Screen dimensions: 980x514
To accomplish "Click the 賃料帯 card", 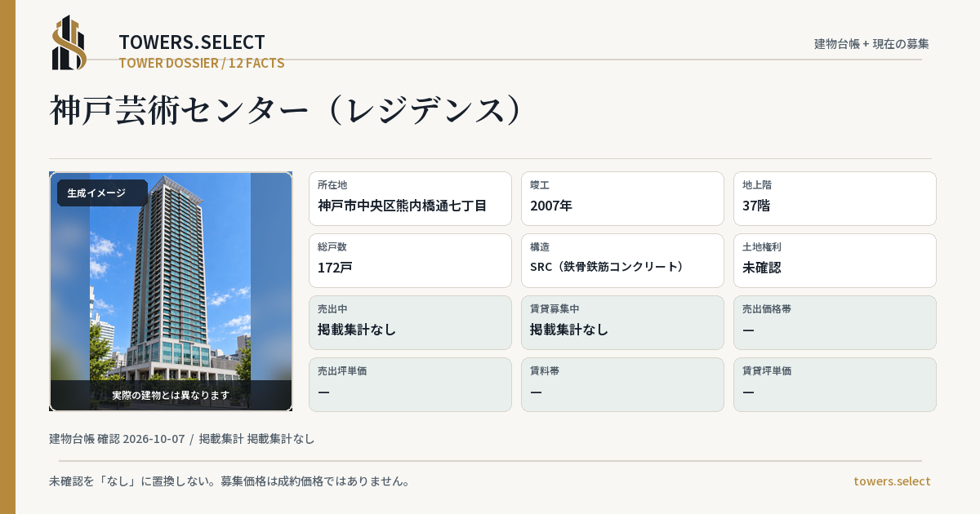I will click(x=622, y=384).
